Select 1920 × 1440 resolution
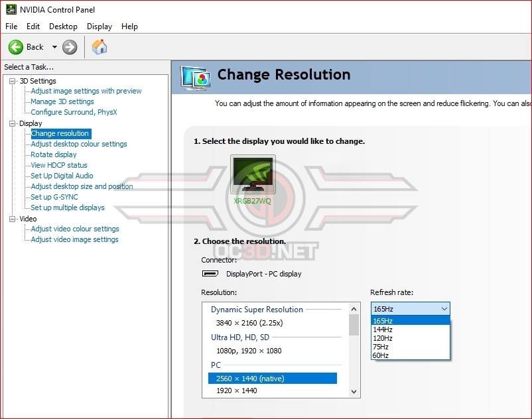The image size is (532, 419). pos(237,390)
